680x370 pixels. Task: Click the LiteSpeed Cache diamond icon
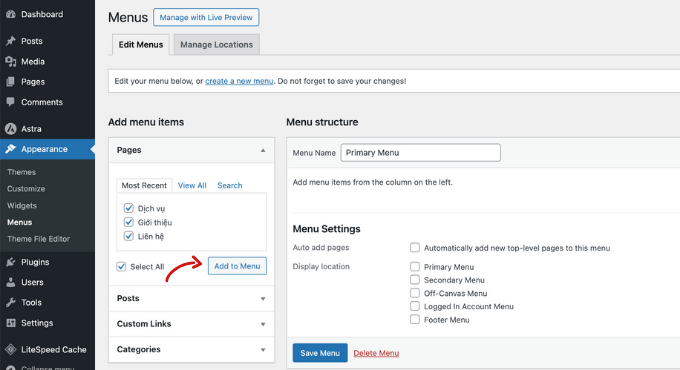click(11, 350)
